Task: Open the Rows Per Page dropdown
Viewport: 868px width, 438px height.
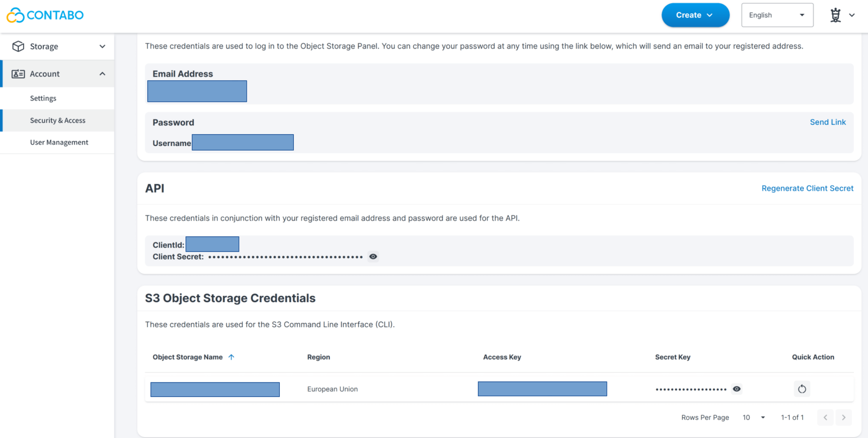Action: point(754,417)
